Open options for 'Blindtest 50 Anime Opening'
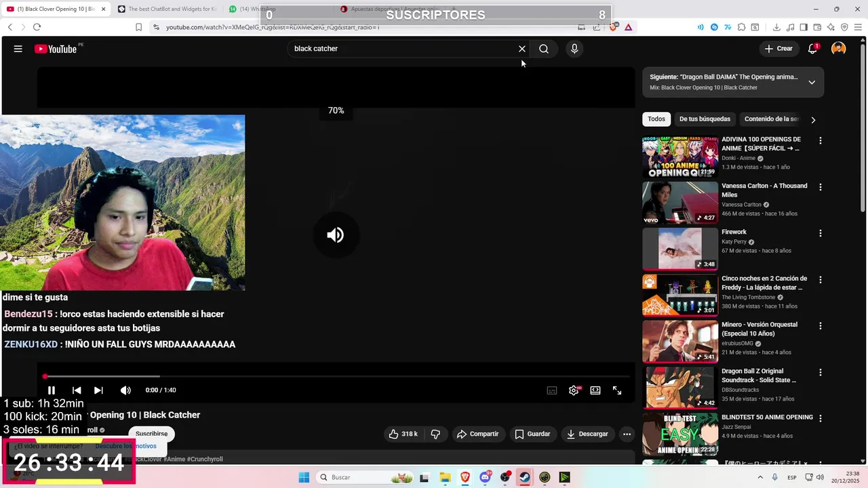Image resolution: width=868 pixels, height=488 pixels. click(x=821, y=418)
